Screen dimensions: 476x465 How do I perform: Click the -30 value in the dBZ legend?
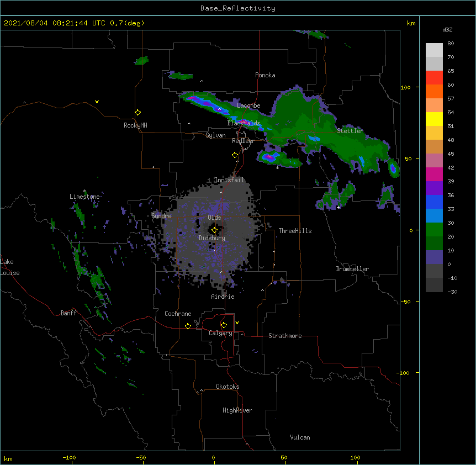pyautogui.click(x=452, y=292)
